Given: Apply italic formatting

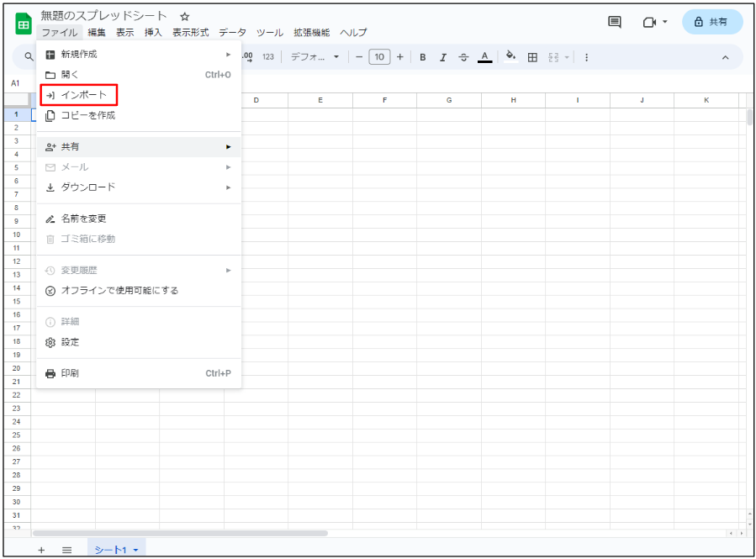Looking at the screenshot, I should (442, 57).
